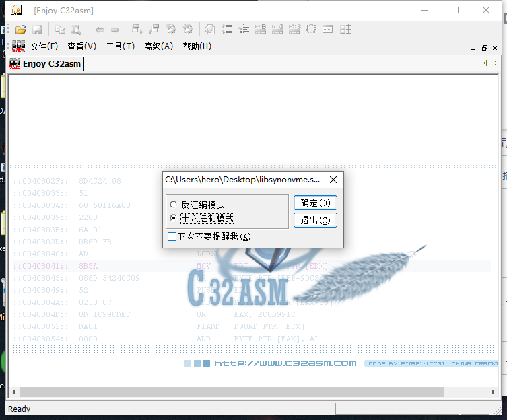Click the horizontal scrollbar left arrow
This screenshot has height=420, width=507.
click(14, 392)
